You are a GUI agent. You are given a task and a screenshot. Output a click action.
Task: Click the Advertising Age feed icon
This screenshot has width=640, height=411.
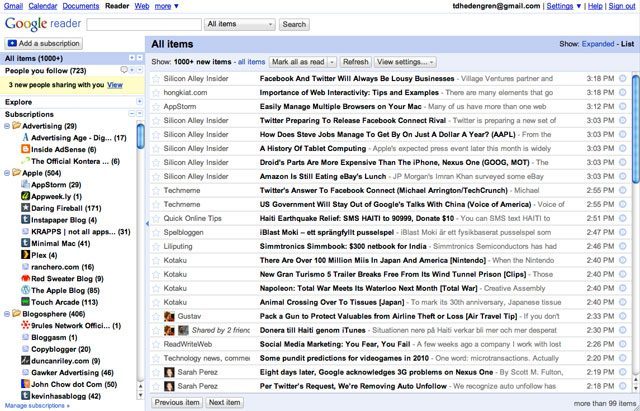tap(25, 138)
